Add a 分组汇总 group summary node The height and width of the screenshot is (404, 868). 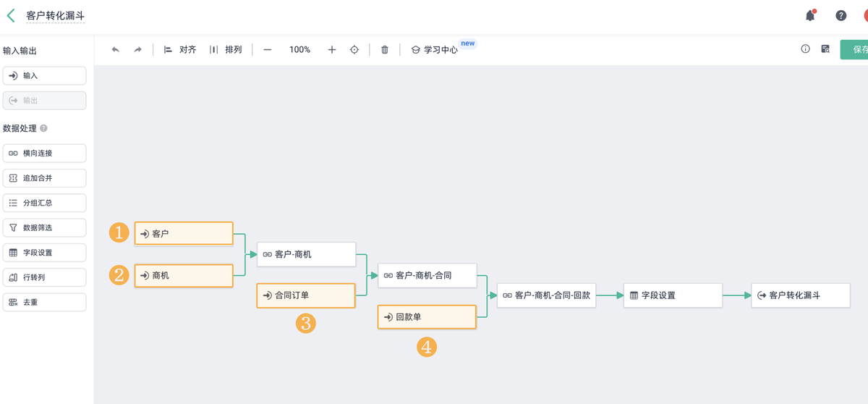coord(45,203)
